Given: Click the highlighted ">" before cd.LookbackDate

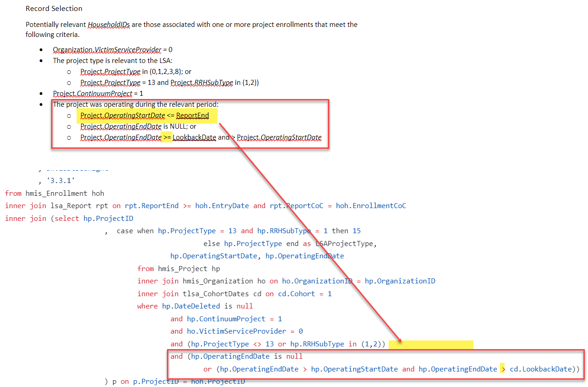Looking at the screenshot, I should [x=502, y=369].
